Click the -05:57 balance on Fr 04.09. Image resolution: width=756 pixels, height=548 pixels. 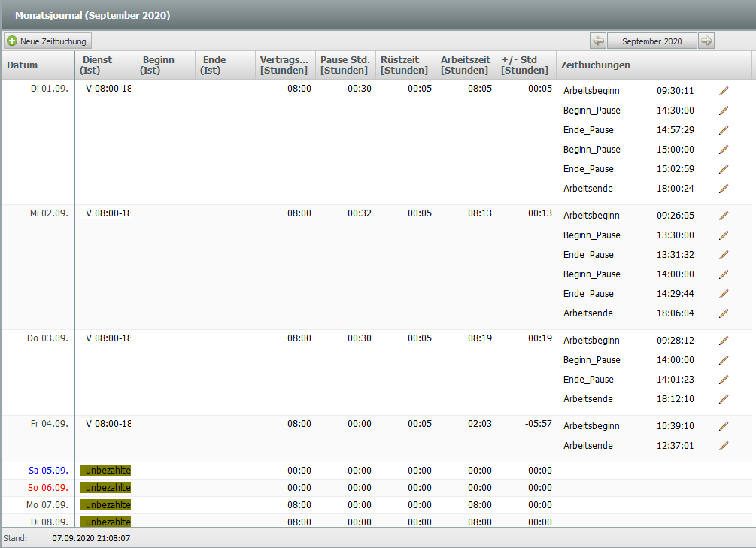[x=538, y=424]
